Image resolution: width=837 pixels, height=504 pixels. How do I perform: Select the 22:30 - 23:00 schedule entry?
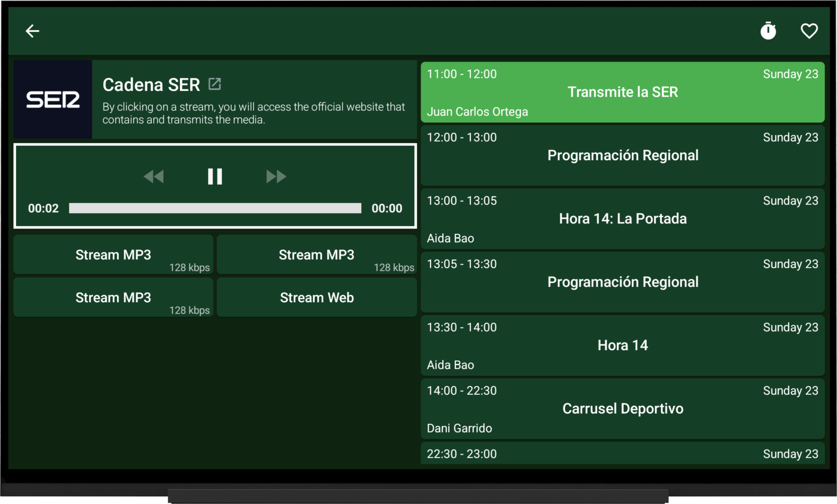coord(623,453)
